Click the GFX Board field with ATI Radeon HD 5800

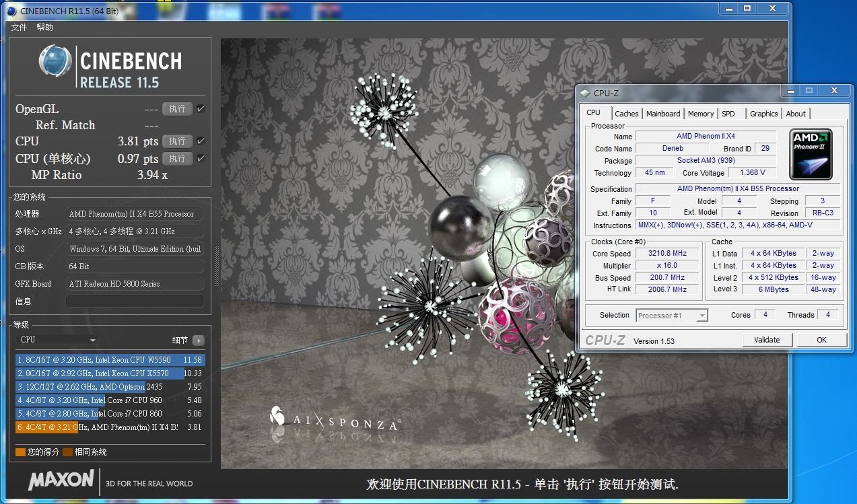tap(135, 284)
